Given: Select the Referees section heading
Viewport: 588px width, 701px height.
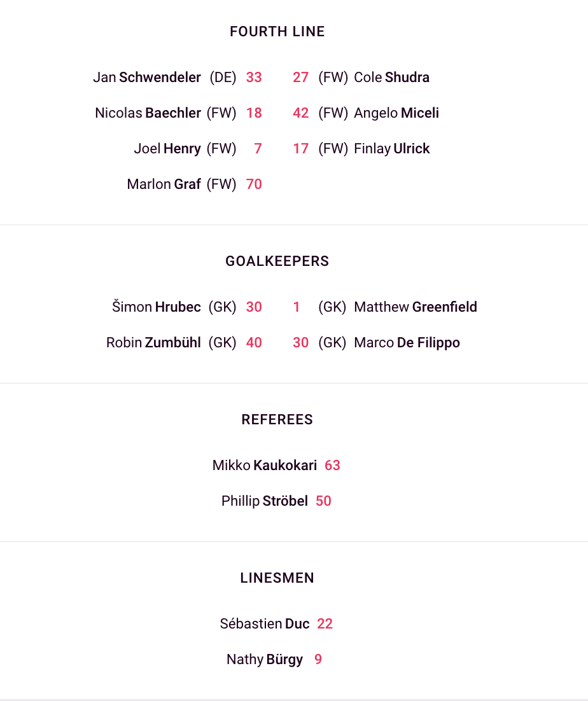Looking at the screenshot, I should [x=277, y=420].
